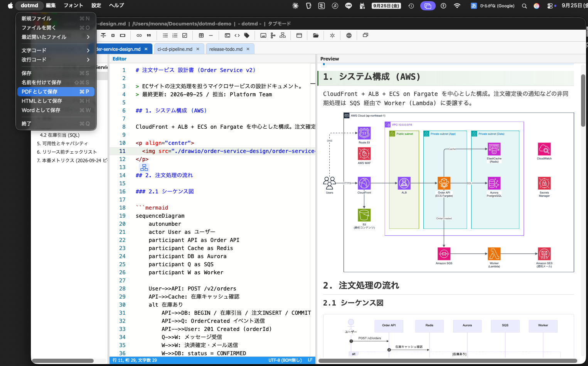The image size is (588, 366).
Task: Insert inline code angle brackets icon
Action: tap(237, 35)
